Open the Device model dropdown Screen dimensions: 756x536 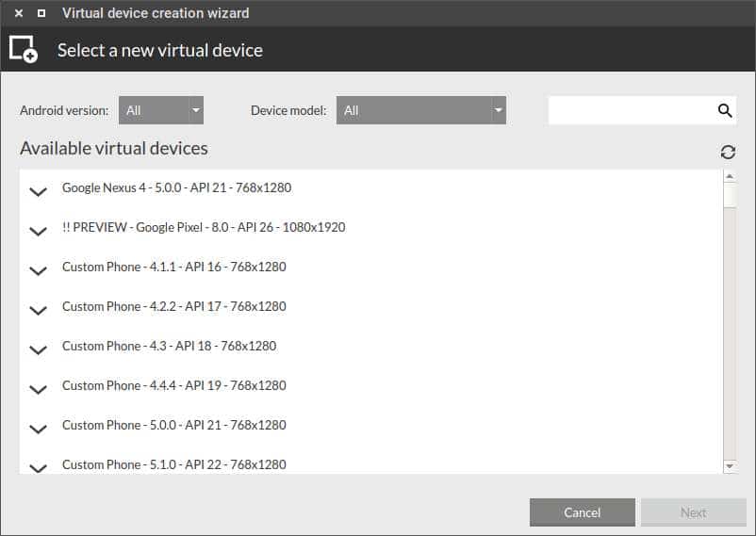(x=421, y=110)
